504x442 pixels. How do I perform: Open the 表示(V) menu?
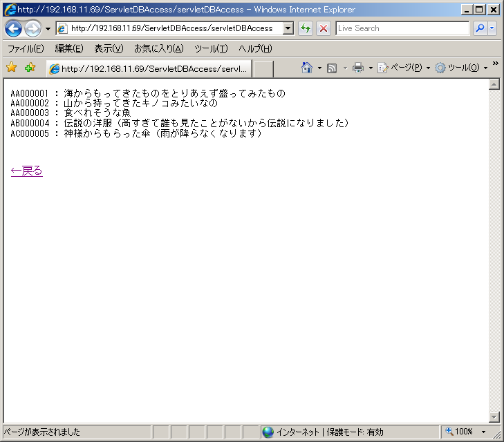109,49
